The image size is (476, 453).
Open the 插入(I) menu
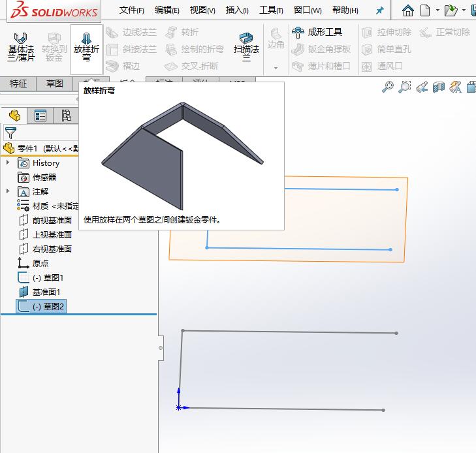pos(237,10)
